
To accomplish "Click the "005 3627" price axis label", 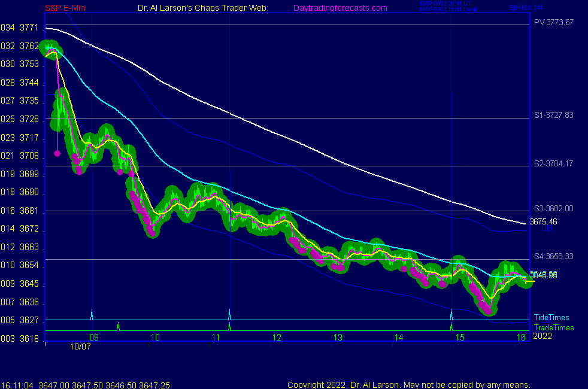I will [20, 320].
